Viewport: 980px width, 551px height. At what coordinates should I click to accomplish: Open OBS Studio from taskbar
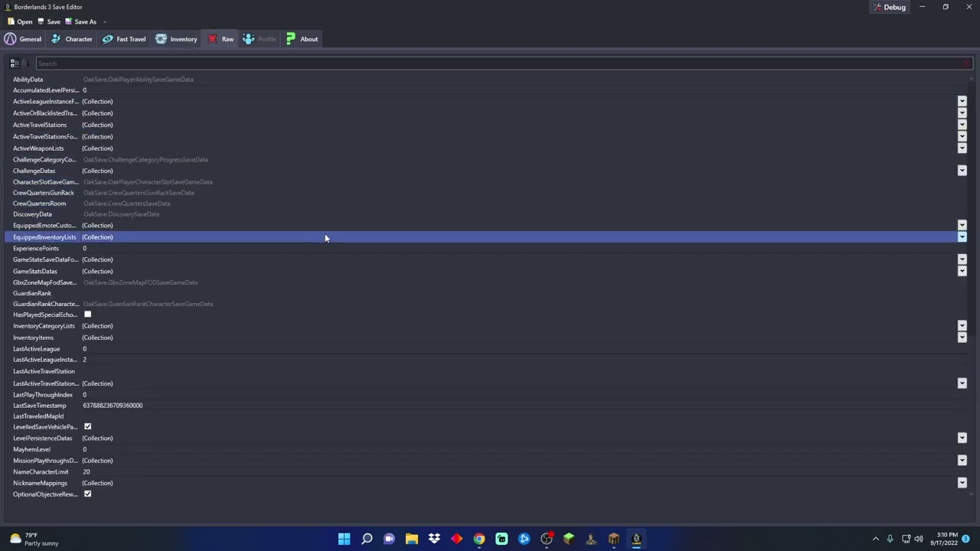tap(546, 539)
